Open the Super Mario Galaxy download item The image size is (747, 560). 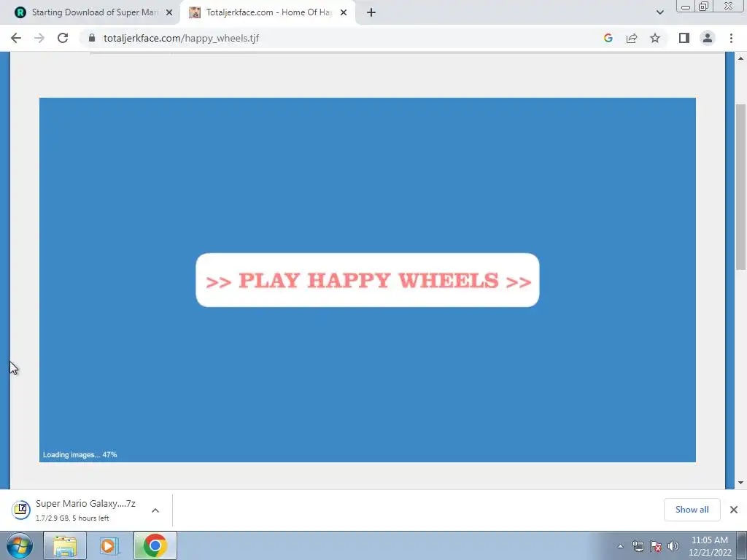coord(85,510)
